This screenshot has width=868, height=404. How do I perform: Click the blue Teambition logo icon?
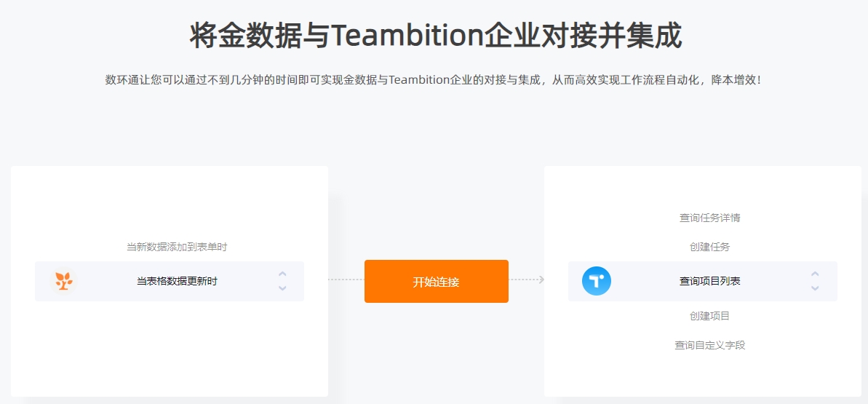click(596, 281)
